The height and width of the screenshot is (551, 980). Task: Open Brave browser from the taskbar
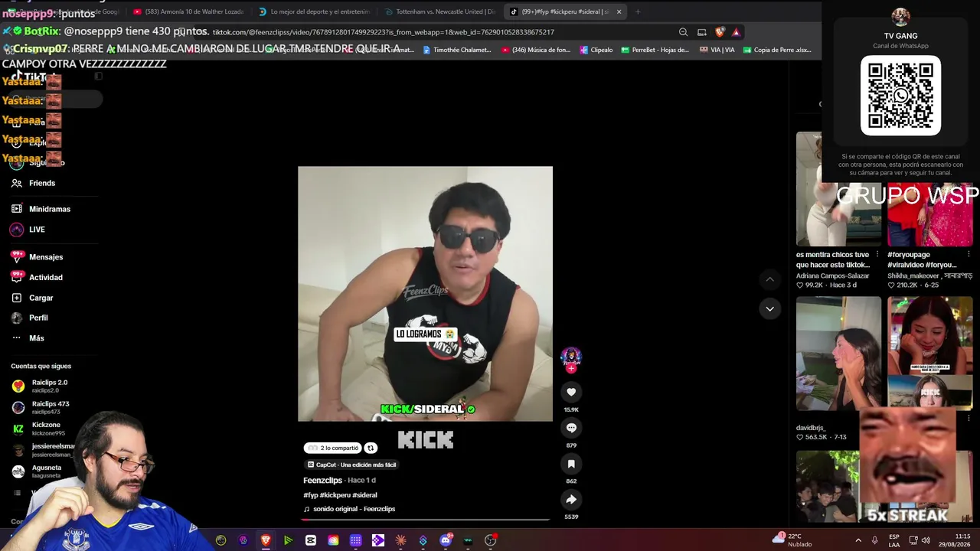266,540
